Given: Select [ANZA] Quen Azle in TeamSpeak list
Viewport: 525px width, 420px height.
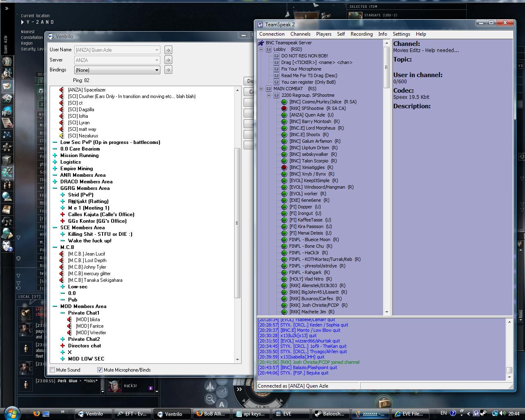Looking at the screenshot, I should (307, 115).
